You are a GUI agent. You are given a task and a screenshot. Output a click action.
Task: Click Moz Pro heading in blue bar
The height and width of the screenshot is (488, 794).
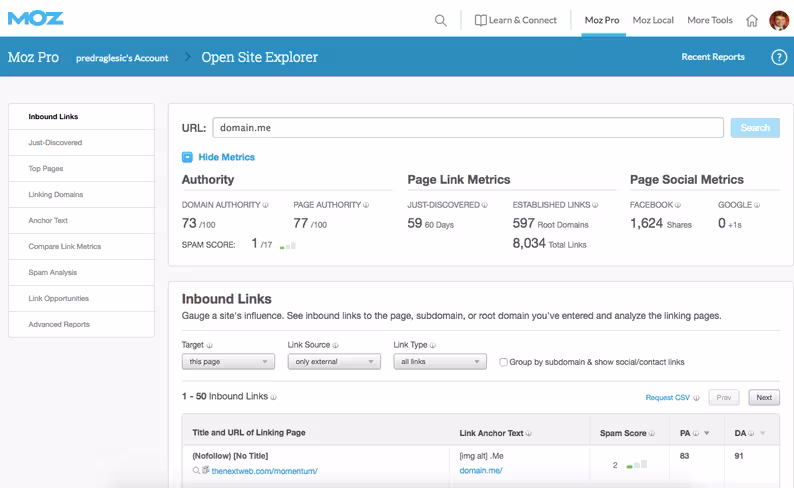[x=33, y=57]
